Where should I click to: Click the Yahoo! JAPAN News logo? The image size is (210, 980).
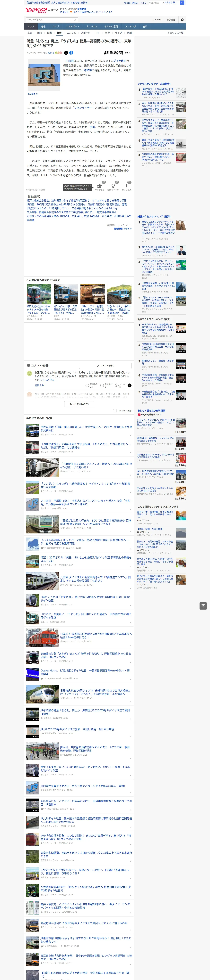pos(42,10)
